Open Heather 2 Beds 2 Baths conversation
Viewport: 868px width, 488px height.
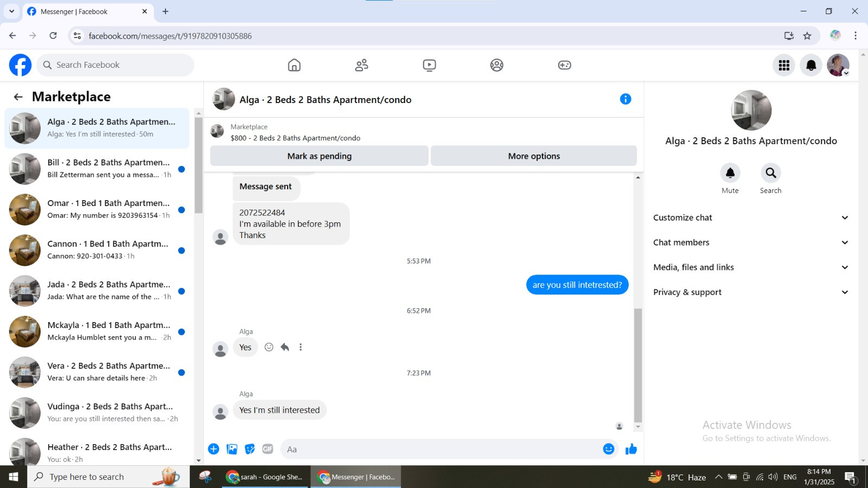tap(97, 450)
